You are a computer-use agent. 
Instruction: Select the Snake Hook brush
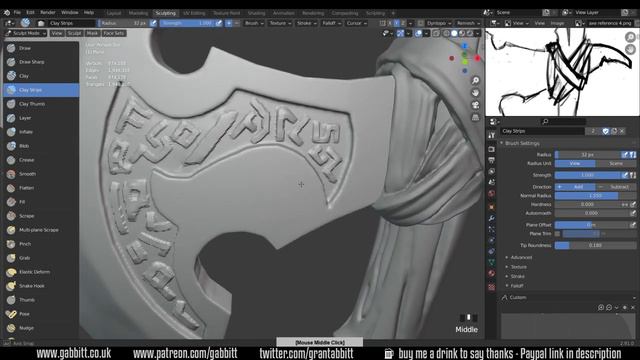point(41,286)
